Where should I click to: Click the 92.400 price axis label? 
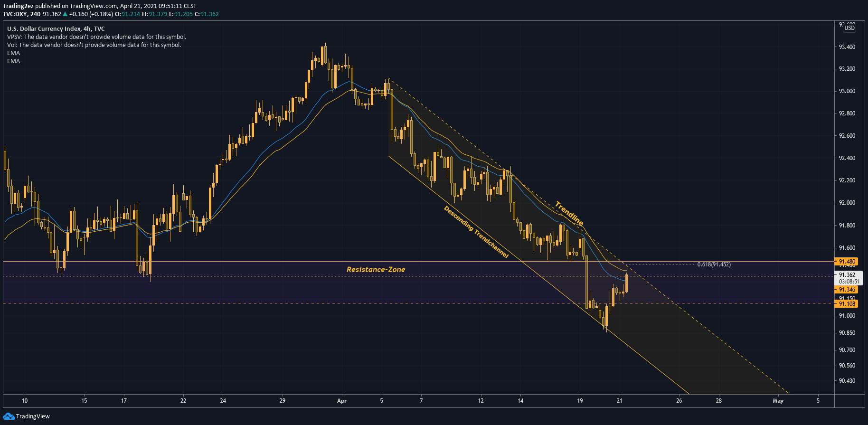[x=847, y=158]
